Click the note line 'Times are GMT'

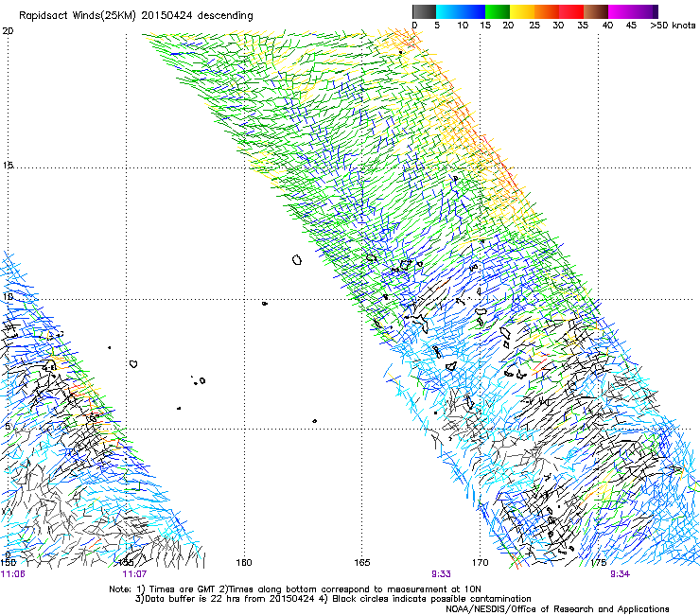coord(183,589)
